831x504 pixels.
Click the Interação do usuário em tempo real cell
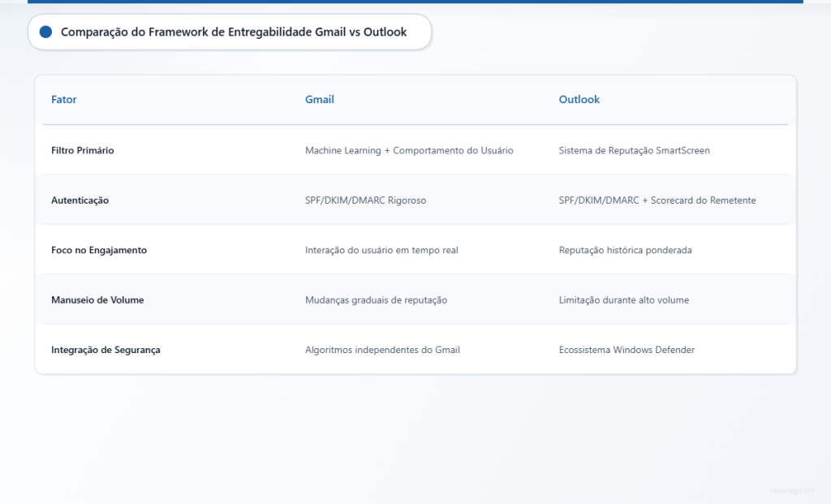(x=381, y=250)
